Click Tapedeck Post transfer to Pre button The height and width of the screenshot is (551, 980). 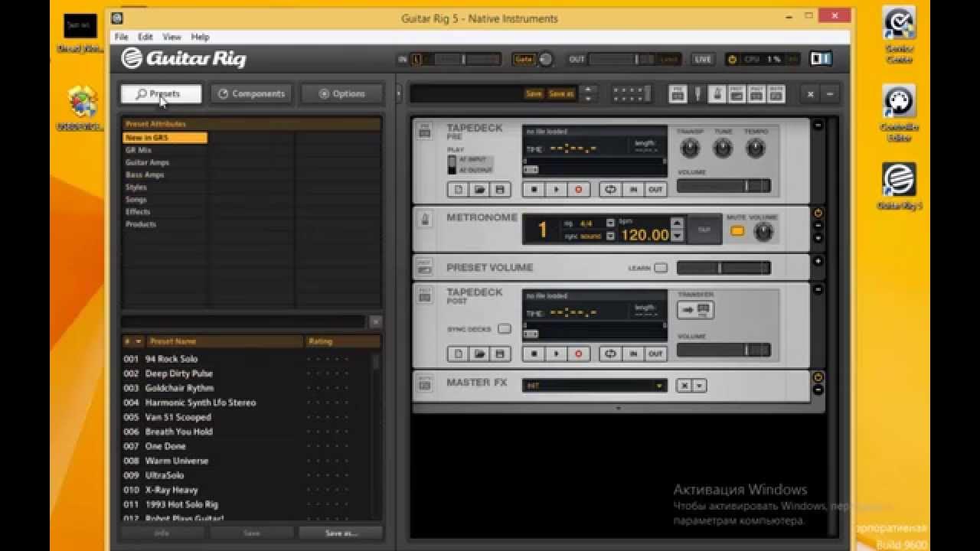[x=696, y=310]
